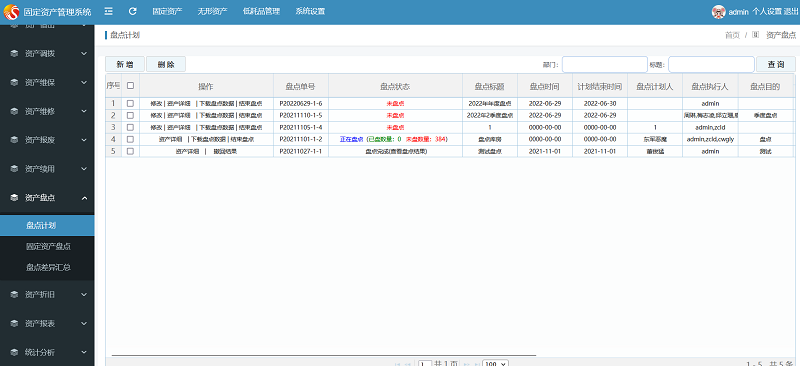The image size is (800, 366).
Task: Expand the 资产报废 sidebar chevron
Action: coord(84,140)
